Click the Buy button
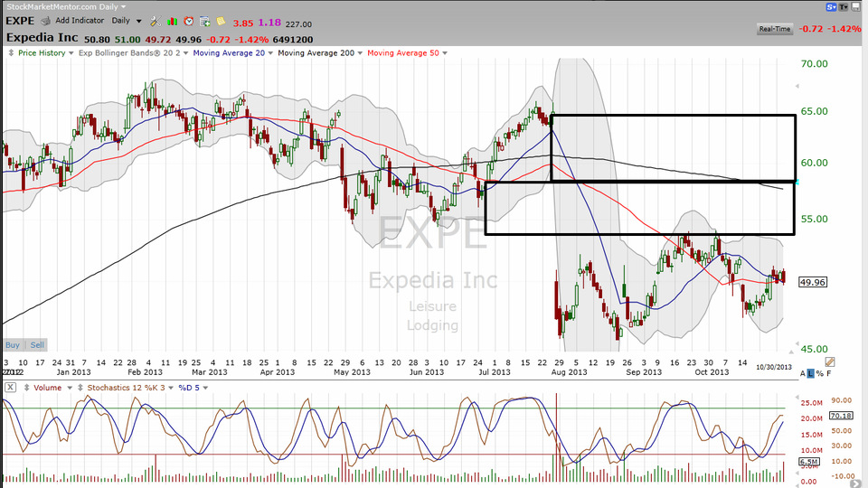This screenshot has height=488, width=868. (13, 344)
